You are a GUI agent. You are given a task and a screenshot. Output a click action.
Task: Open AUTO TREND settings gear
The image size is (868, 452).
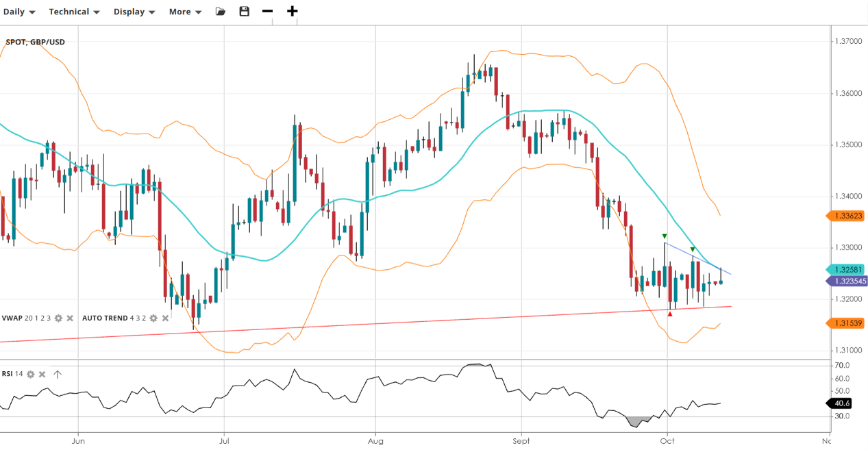click(153, 318)
